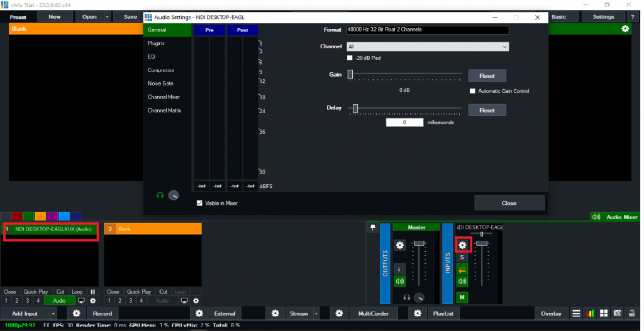The image size is (644, 331).
Task: Enable Automatic Gain Control checkbox
Action: [x=472, y=91]
